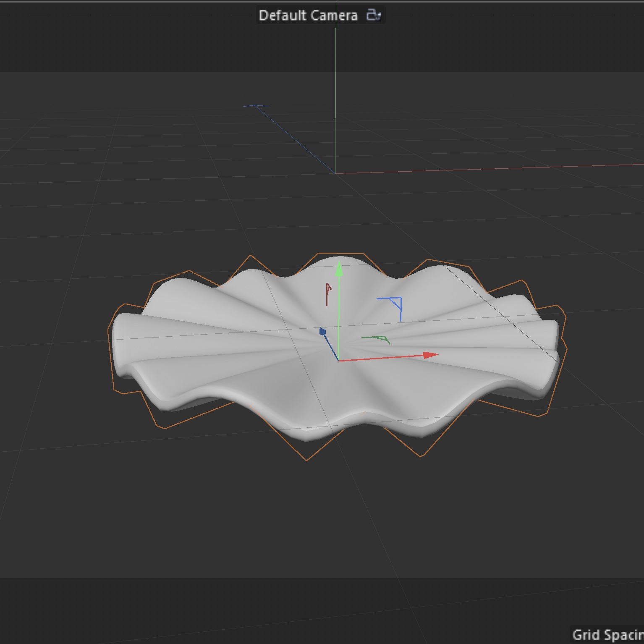
Task: Click the dark green plane handle on gizmo
Action: pyautogui.click(x=378, y=338)
